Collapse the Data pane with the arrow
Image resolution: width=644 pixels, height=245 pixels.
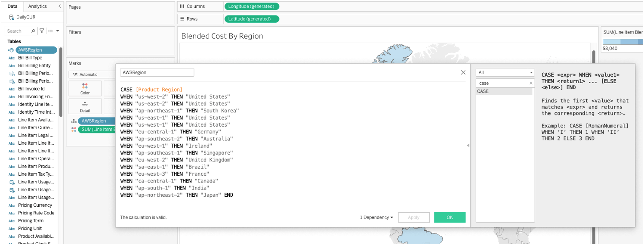click(59, 6)
